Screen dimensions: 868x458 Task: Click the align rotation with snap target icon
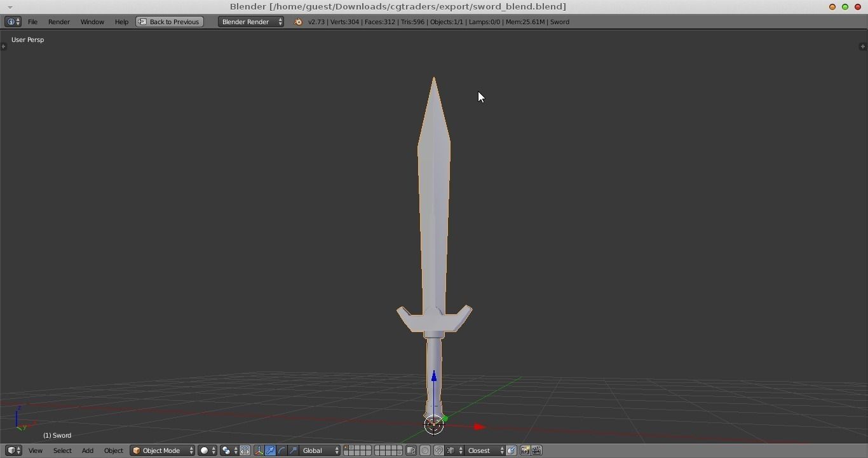coord(512,450)
